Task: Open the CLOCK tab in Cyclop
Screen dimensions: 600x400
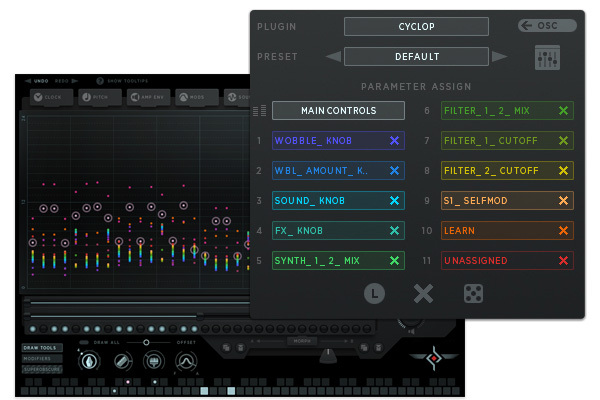Action: point(52,97)
